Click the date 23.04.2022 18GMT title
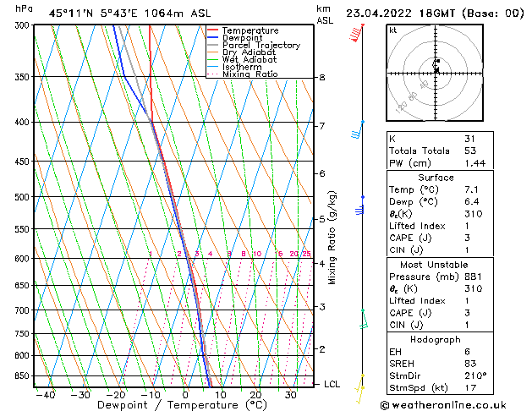 (x=400, y=14)
